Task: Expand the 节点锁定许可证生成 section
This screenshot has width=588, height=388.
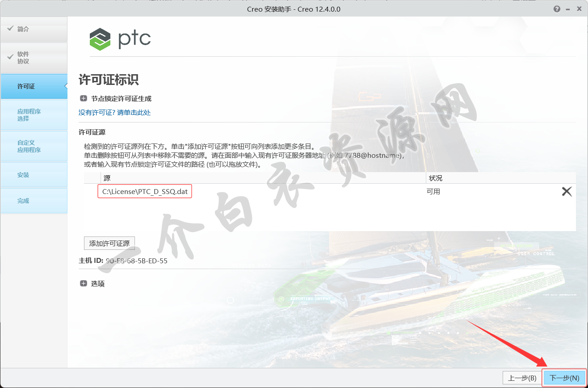Action: [84, 98]
